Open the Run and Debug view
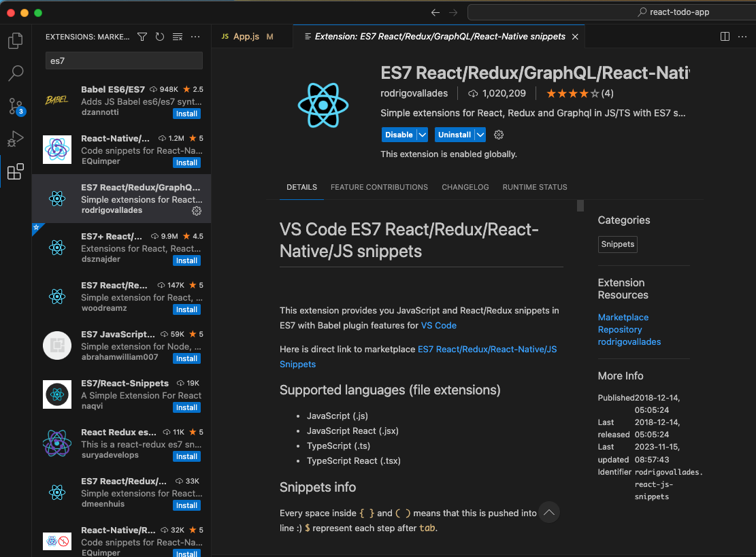The height and width of the screenshot is (557, 756). point(16,139)
